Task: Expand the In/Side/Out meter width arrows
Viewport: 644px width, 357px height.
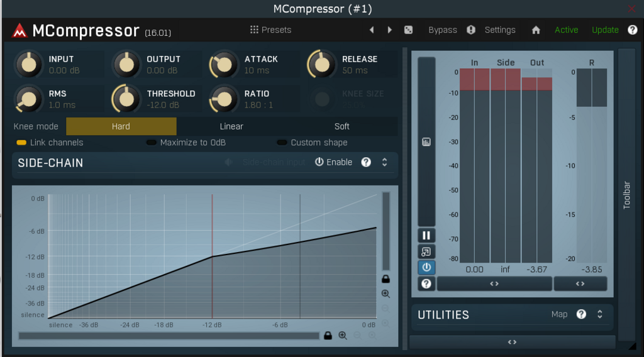Action: pos(494,283)
